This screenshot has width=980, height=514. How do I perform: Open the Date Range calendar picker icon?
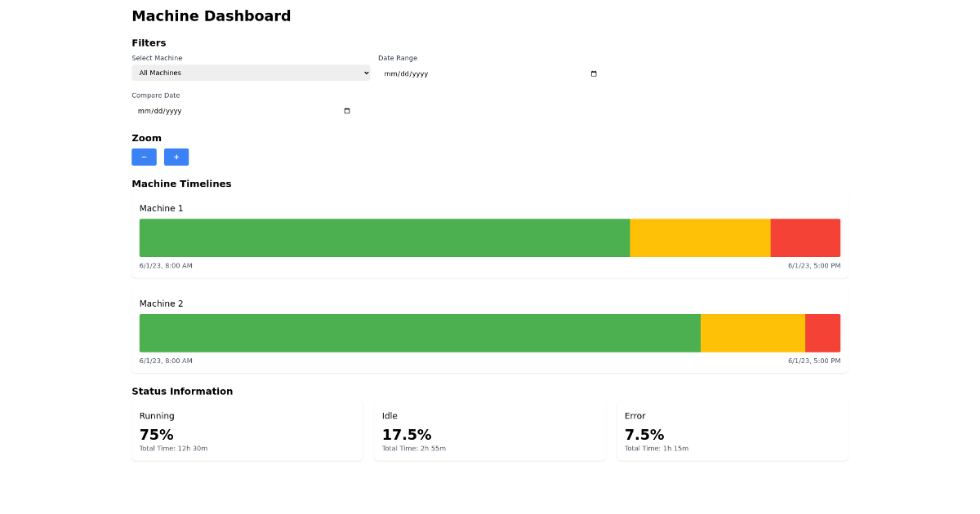593,73
